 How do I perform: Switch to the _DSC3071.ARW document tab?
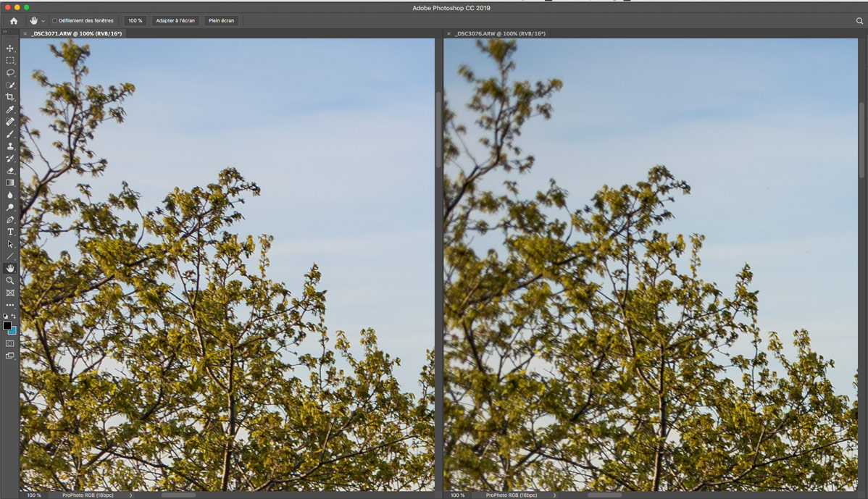tap(76, 33)
